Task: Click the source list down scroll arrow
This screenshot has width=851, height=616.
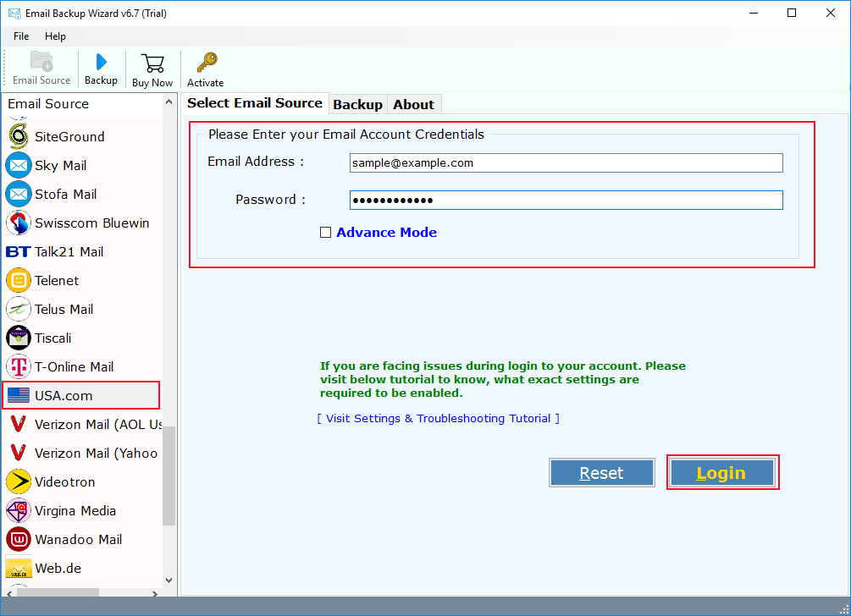Action: coord(169,580)
